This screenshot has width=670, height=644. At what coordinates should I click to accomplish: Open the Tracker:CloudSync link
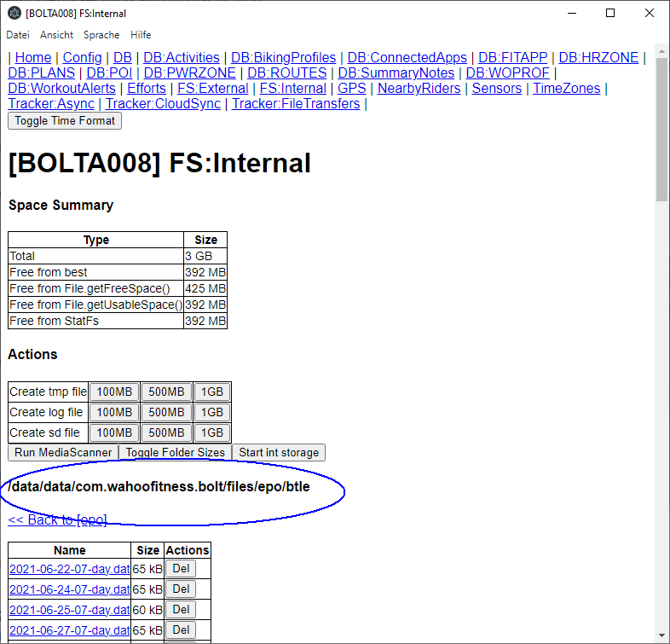point(163,103)
